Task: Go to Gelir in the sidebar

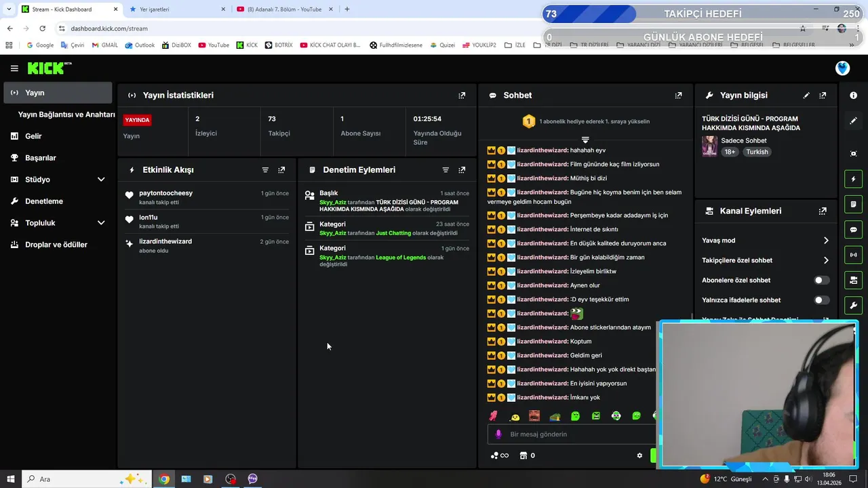Action: (33, 136)
